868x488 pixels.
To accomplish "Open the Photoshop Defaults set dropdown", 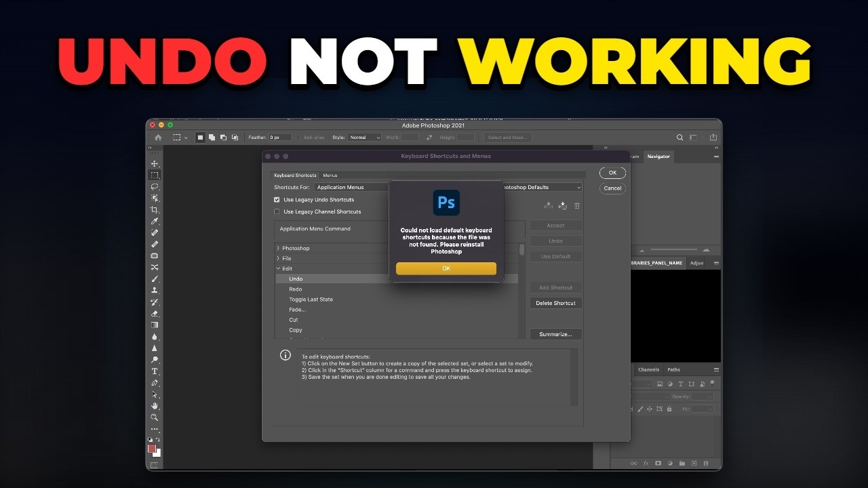I will [x=542, y=187].
